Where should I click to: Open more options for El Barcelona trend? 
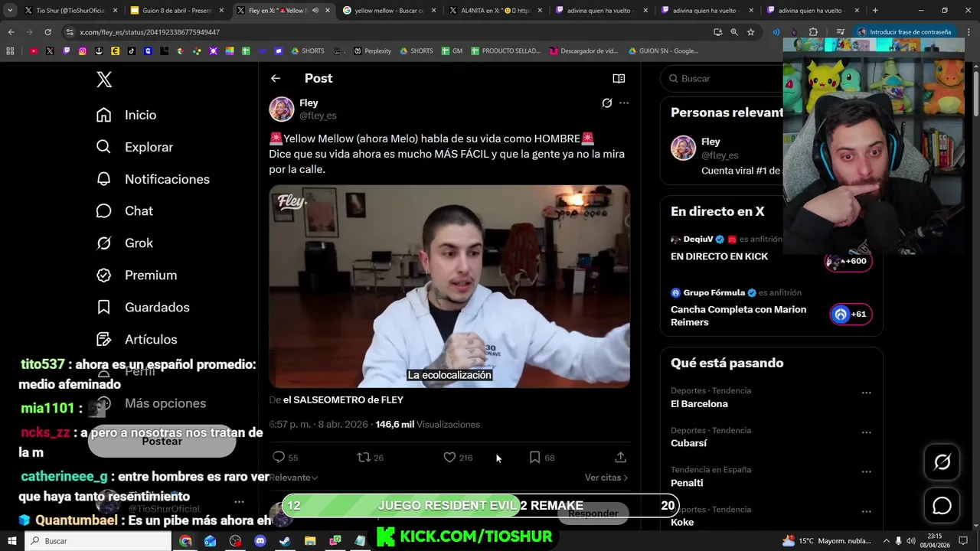[867, 393]
